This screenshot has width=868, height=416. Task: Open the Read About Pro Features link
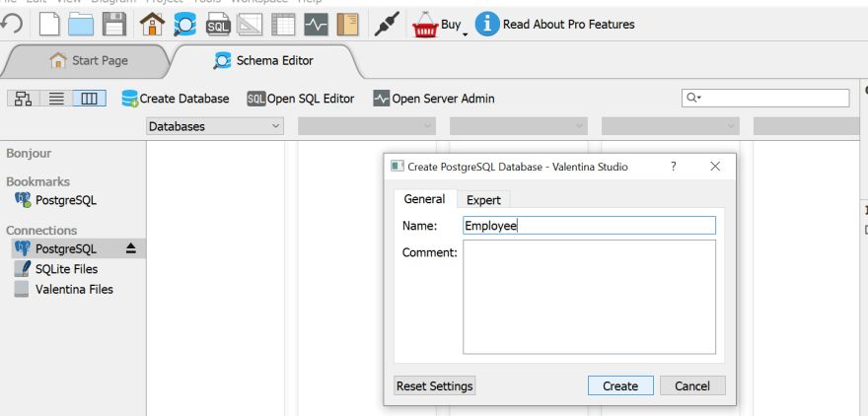click(568, 25)
